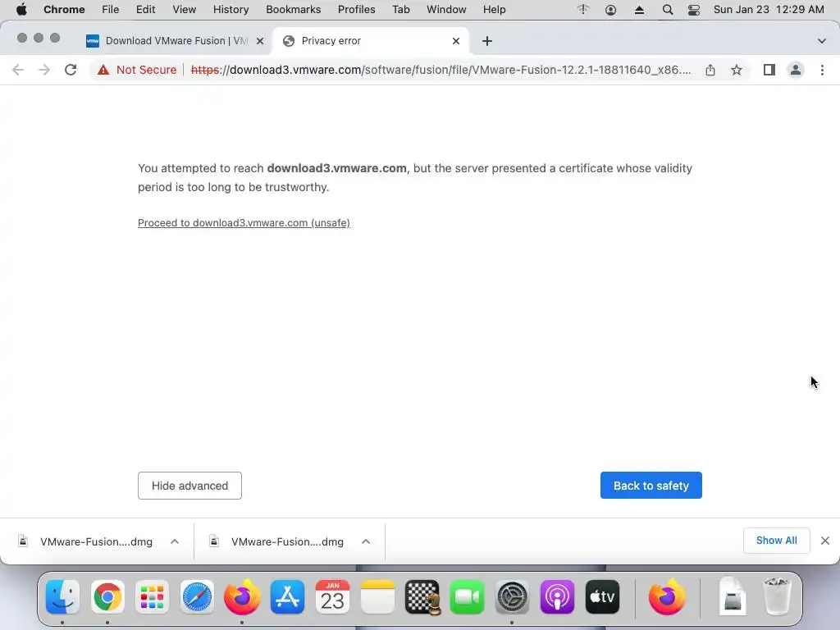Open FaceTime from the Dock
This screenshot has width=840, height=630.
467,597
